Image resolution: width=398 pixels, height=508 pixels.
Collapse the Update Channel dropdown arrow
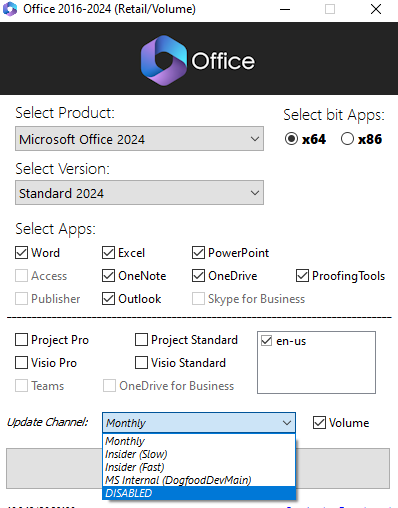pos(287,423)
